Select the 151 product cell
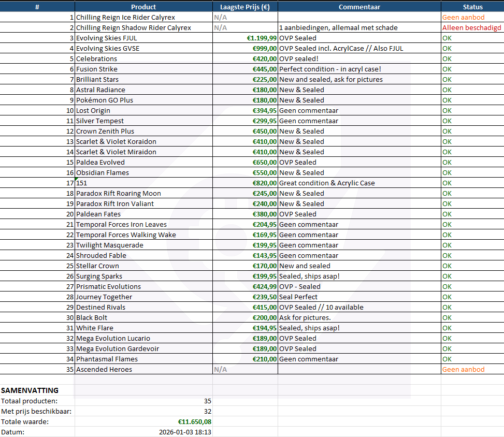Screen dimensions: 504x437 coord(143,183)
